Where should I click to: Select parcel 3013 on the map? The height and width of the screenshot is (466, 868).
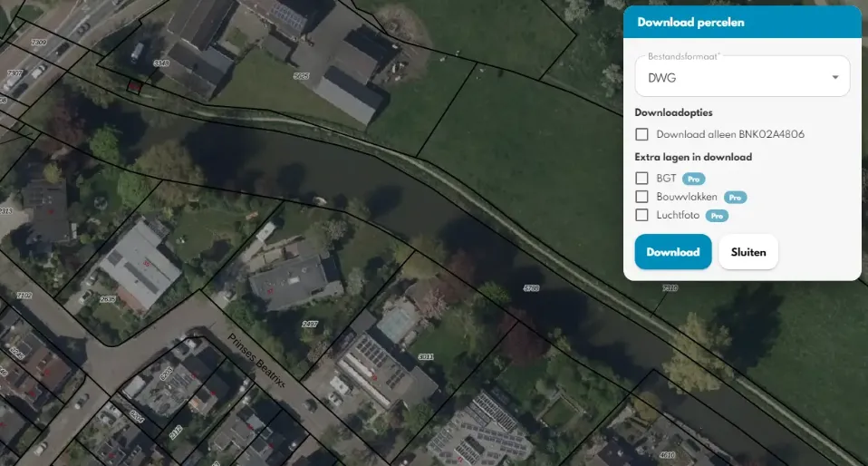(x=426, y=356)
